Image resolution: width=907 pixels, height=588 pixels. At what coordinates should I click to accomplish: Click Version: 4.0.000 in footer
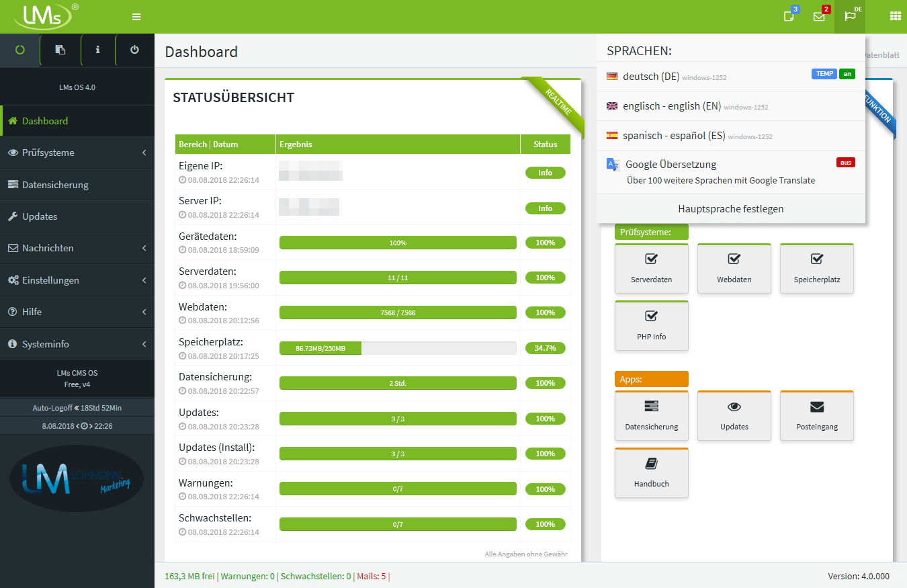tap(859, 576)
